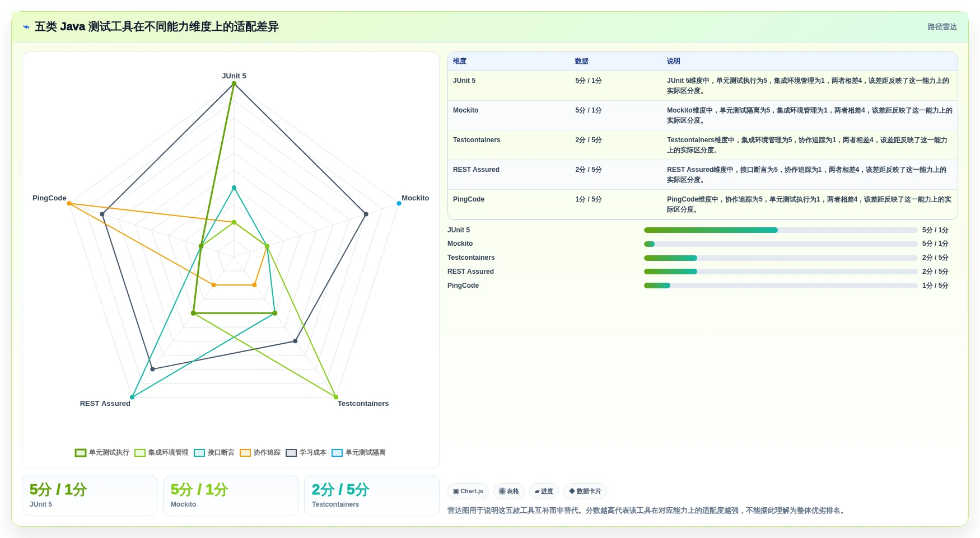Click the REST Assured radar axis label
This screenshot has width=980, height=538.
click(105, 404)
